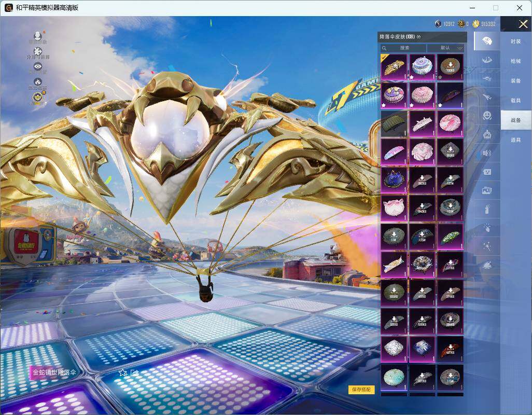Viewport: 532px width, 415px height.
Task: Open the robot companion category icon
Action: [x=487, y=135]
